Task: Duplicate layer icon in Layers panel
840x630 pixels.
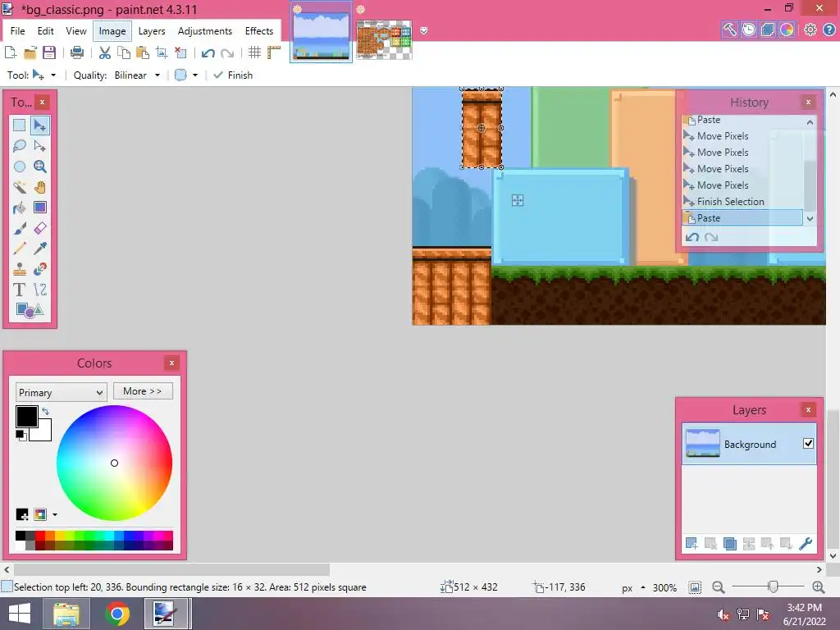Action: tap(729, 544)
